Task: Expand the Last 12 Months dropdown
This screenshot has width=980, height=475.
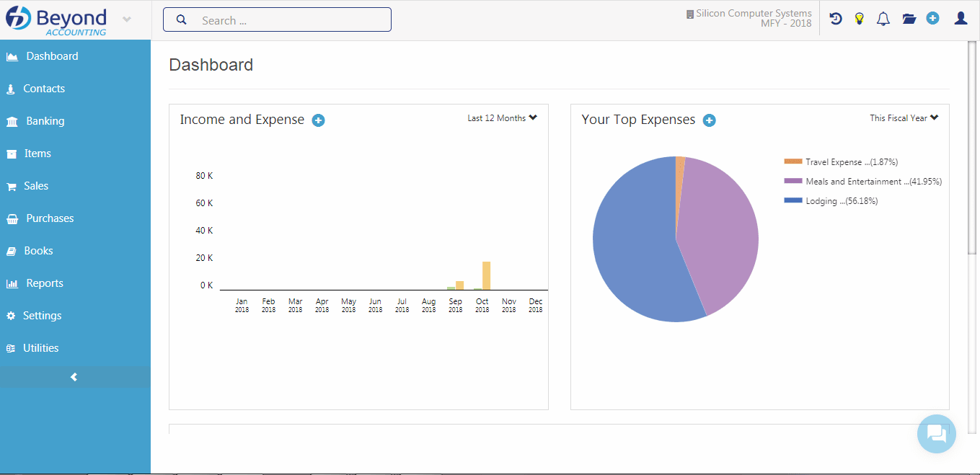Action: click(502, 118)
